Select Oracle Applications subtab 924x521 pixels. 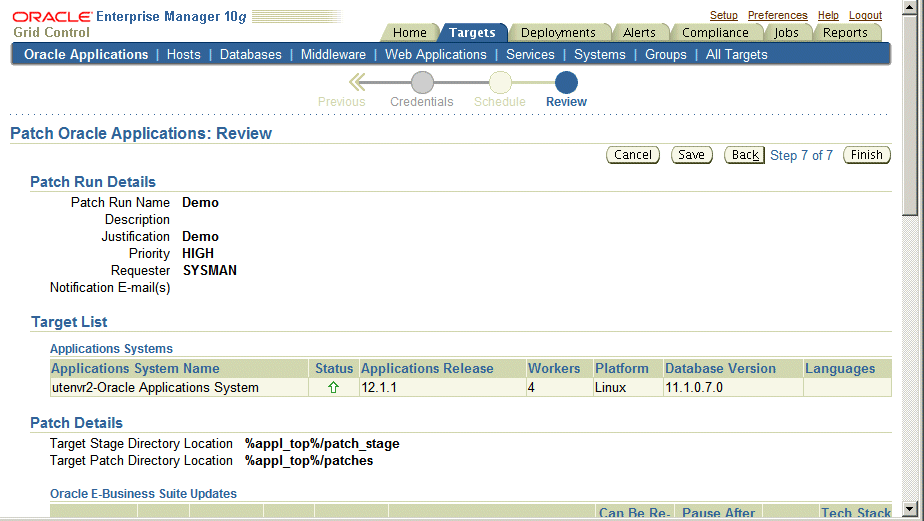tap(86, 54)
